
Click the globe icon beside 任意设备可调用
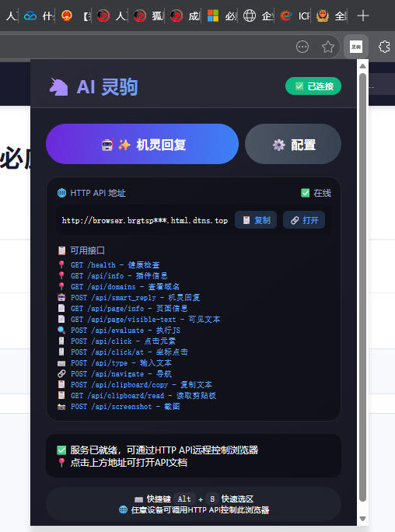coord(124,509)
